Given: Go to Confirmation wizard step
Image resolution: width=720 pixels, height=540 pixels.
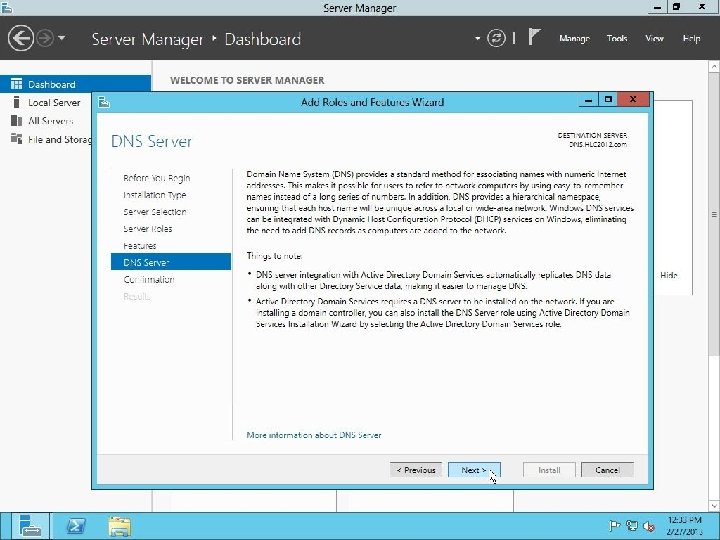Looking at the screenshot, I should coord(149,279).
